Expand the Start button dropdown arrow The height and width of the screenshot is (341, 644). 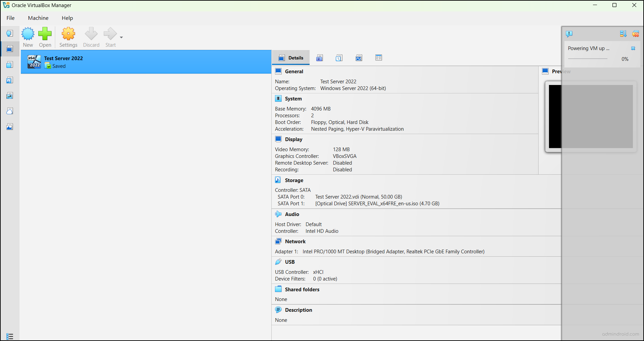coord(121,37)
